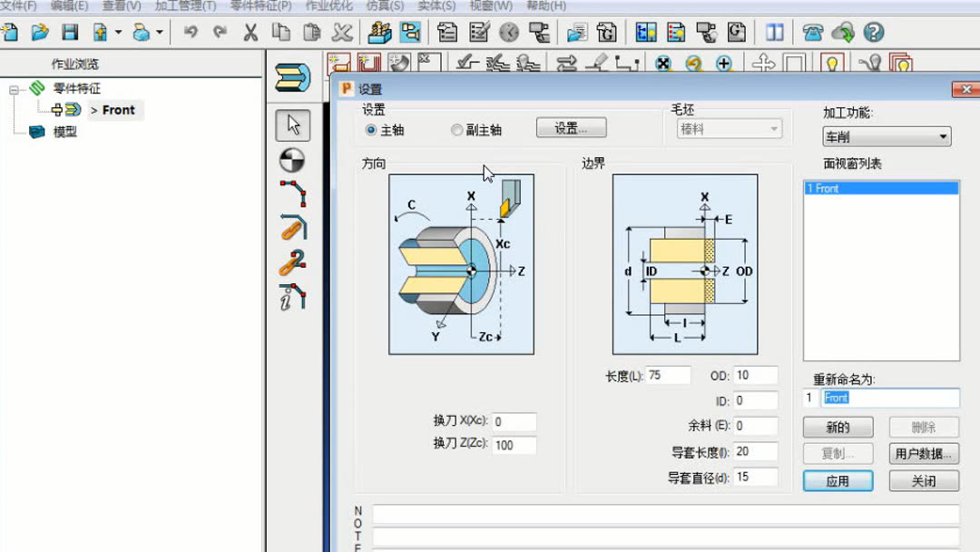Click the 新的 button
The width and height of the screenshot is (980, 552).
[x=838, y=427]
